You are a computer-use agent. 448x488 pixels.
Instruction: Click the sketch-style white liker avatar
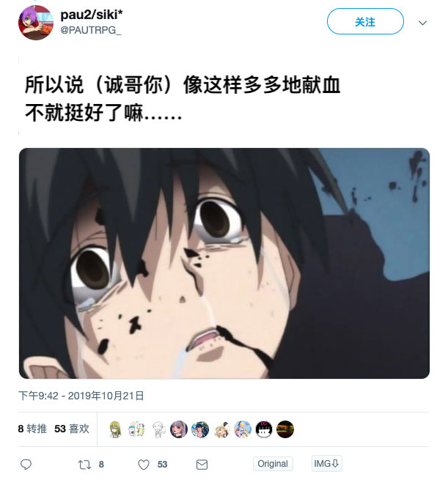158,429
